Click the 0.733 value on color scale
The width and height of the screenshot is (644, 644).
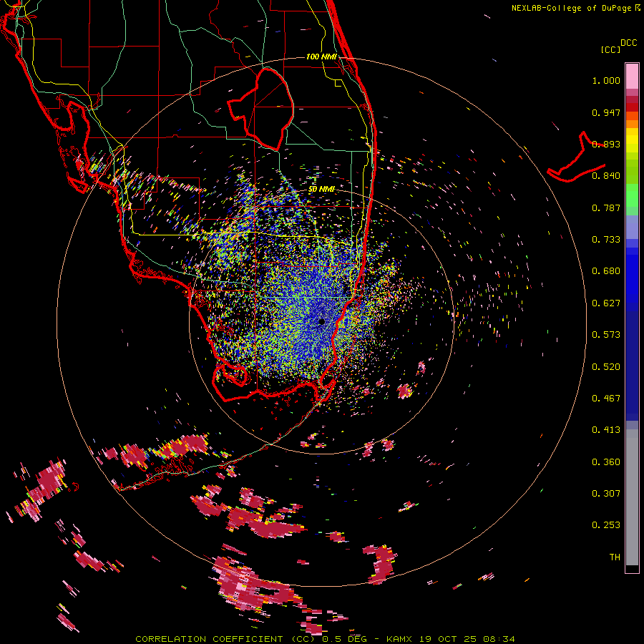tap(606, 240)
